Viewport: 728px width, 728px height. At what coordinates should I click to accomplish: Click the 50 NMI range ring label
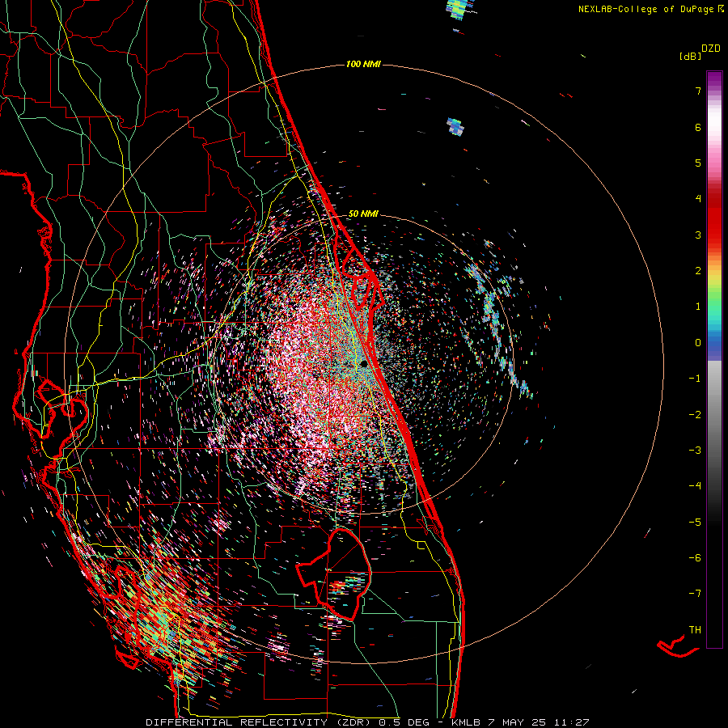(x=363, y=214)
